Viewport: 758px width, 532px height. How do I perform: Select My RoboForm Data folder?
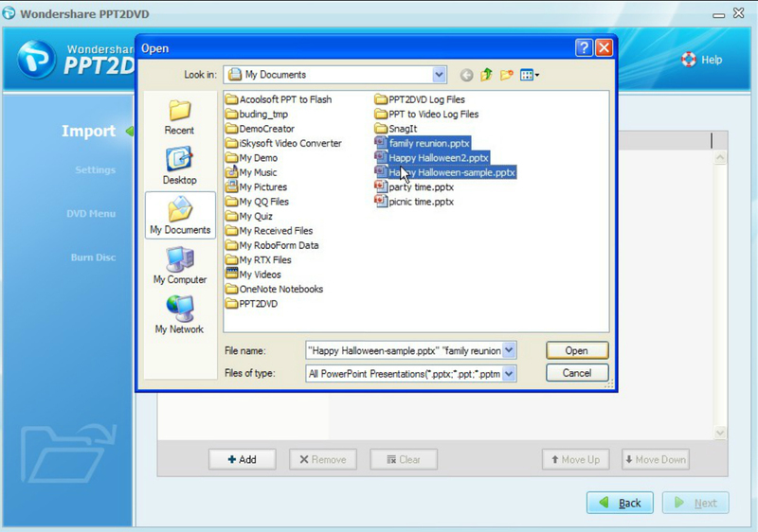pyautogui.click(x=272, y=245)
